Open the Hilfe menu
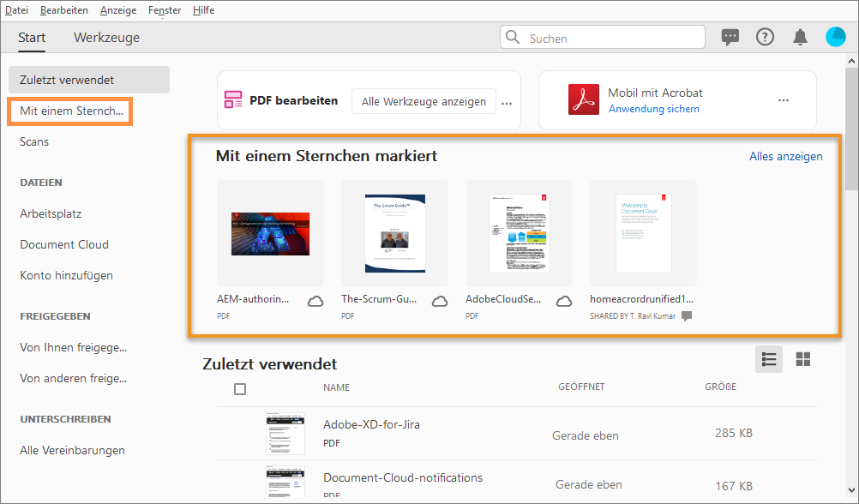Viewport: 859px width, 504px height. coord(203,10)
